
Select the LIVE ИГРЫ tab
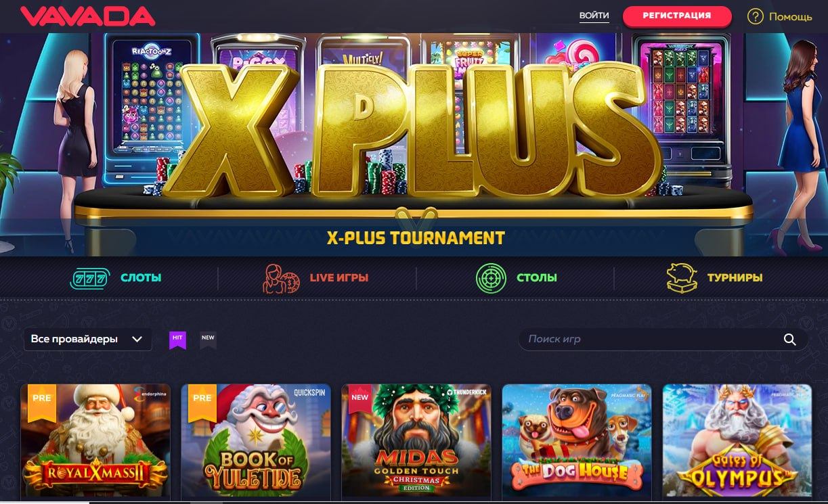click(339, 277)
